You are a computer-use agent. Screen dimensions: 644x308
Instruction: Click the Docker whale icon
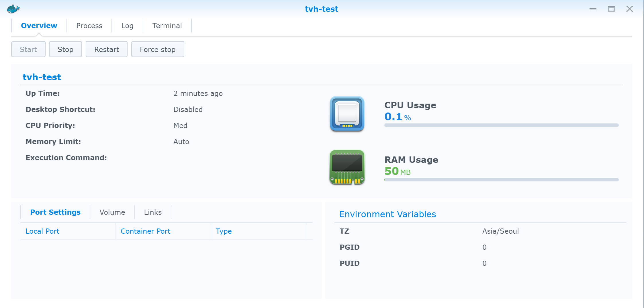coord(13,9)
